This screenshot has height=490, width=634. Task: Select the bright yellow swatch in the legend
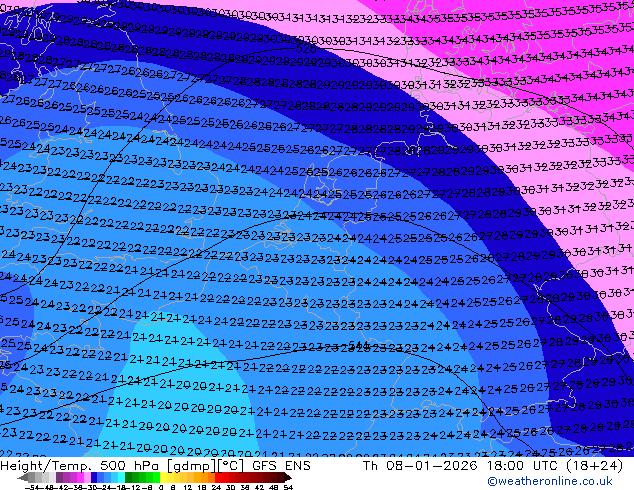coord(163,478)
